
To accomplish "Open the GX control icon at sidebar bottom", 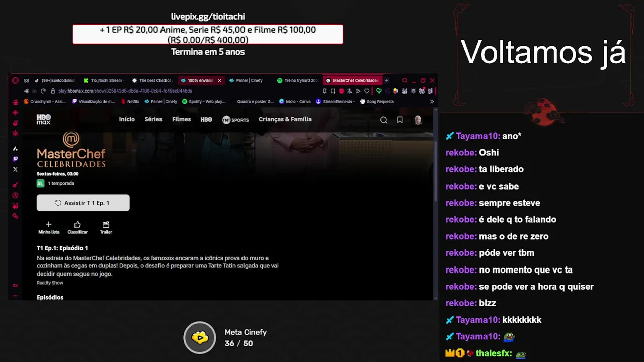I will [15, 285].
